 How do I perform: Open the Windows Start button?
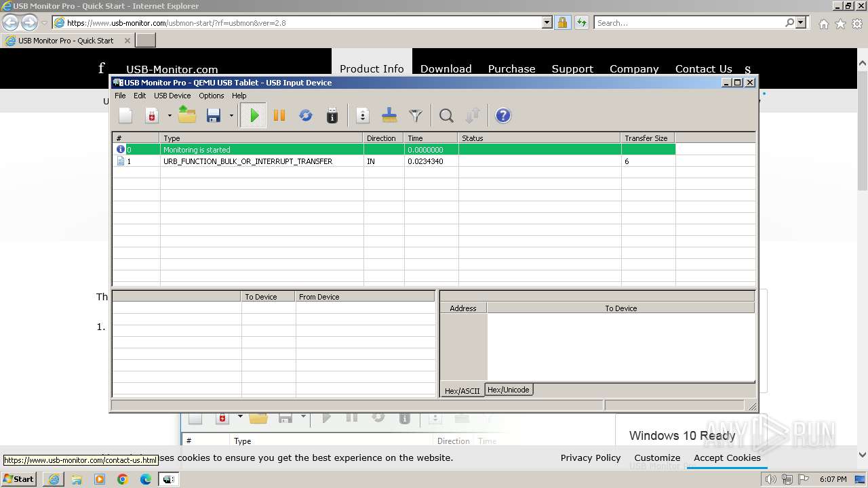19,479
